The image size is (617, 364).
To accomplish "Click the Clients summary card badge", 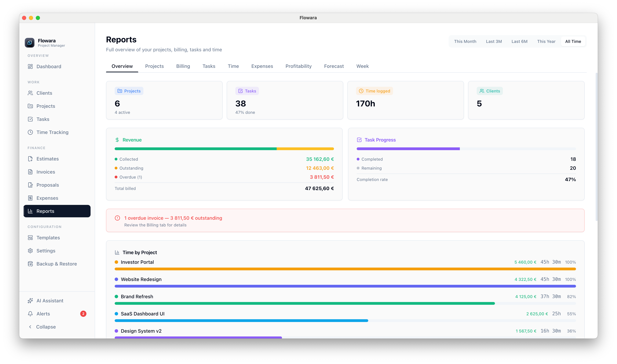I will (x=490, y=91).
